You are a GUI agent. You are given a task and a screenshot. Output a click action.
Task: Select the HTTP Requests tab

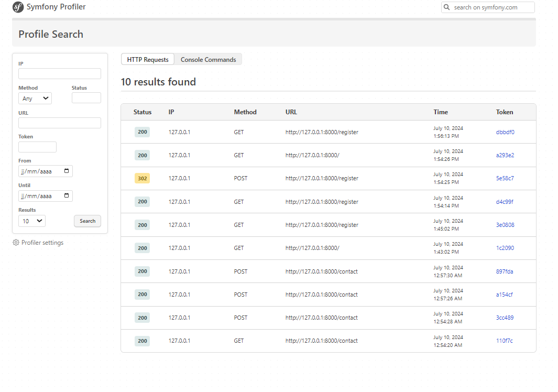[147, 59]
